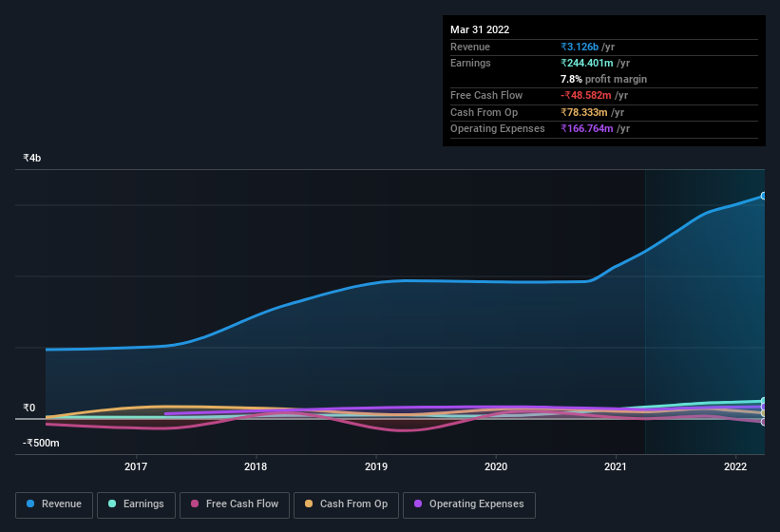The width and height of the screenshot is (780, 532).
Task: Toggle the Earnings series legend button
Action: [x=136, y=504]
